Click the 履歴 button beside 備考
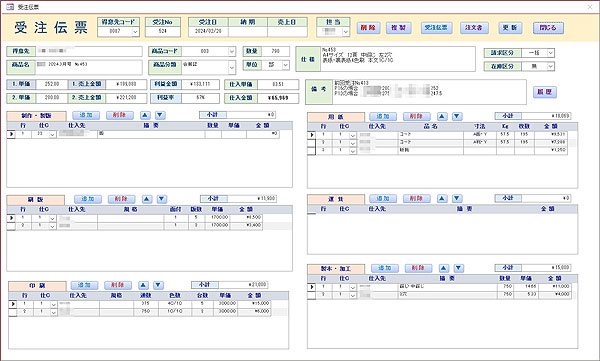Viewport: 600px width, 361px height. 545,92
